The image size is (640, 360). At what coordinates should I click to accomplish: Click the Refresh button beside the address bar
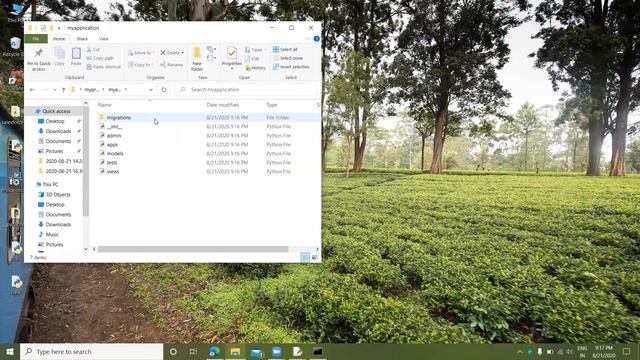[x=164, y=89]
